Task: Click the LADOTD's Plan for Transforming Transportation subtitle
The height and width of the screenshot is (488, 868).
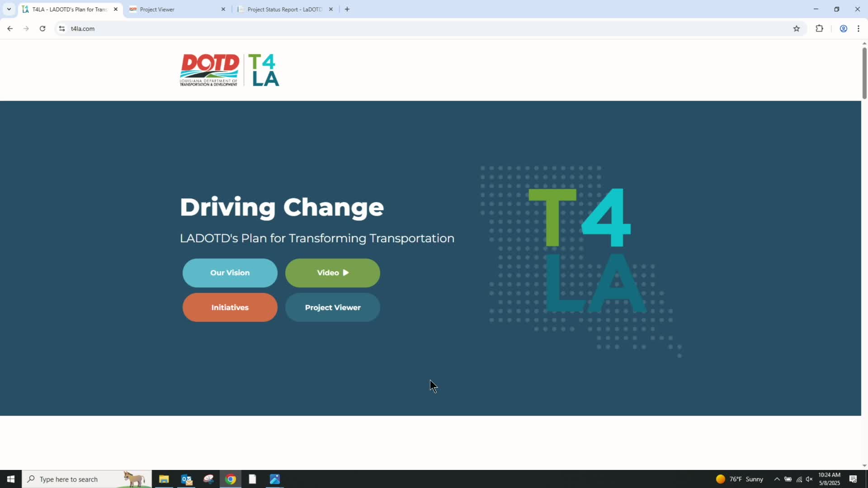Action: tap(317, 238)
